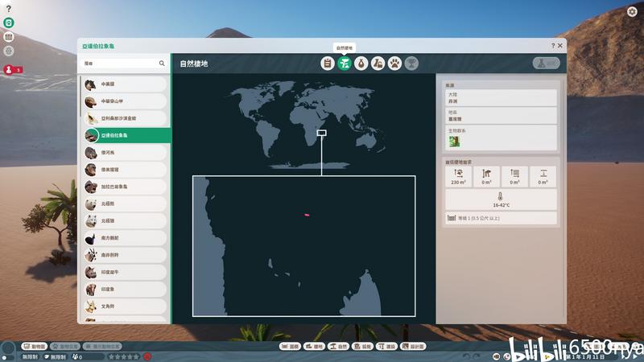Click the zoo star rating display

124,356
